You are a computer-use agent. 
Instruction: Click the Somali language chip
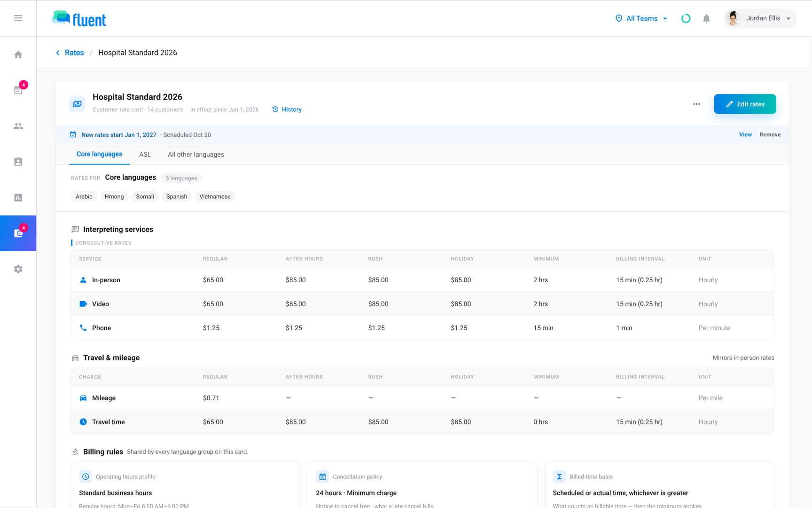coord(145,197)
